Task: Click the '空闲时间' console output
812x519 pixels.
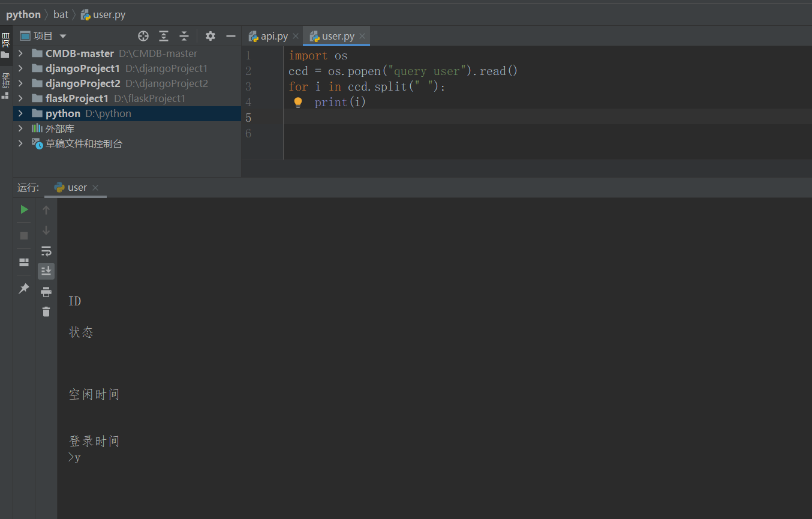Action: [94, 395]
